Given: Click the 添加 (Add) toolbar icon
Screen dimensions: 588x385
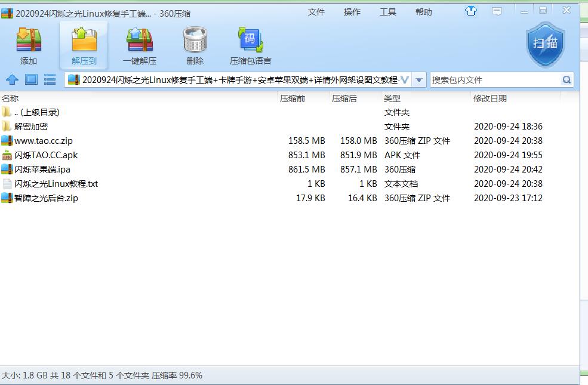Looking at the screenshot, I should 28,45.
